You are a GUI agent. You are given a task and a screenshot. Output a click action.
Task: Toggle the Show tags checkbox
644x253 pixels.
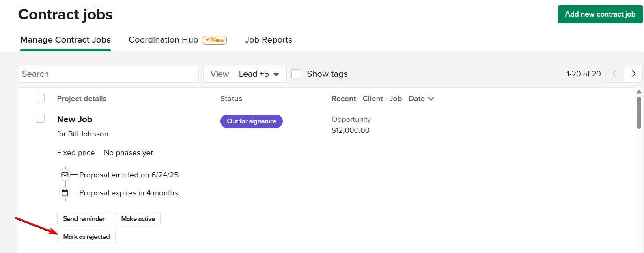coord(296,74)
